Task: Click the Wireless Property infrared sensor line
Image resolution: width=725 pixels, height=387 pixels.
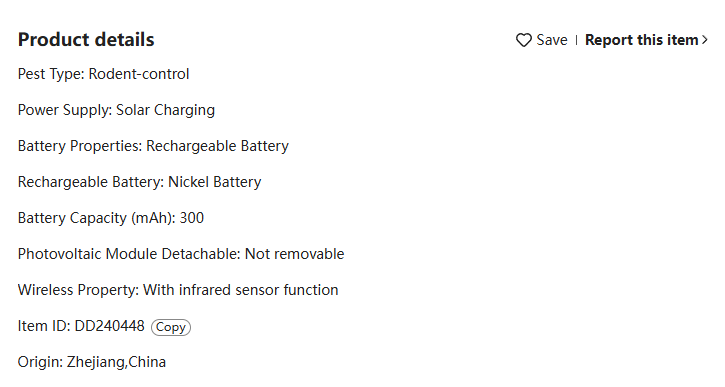Action: coord(178,290)
